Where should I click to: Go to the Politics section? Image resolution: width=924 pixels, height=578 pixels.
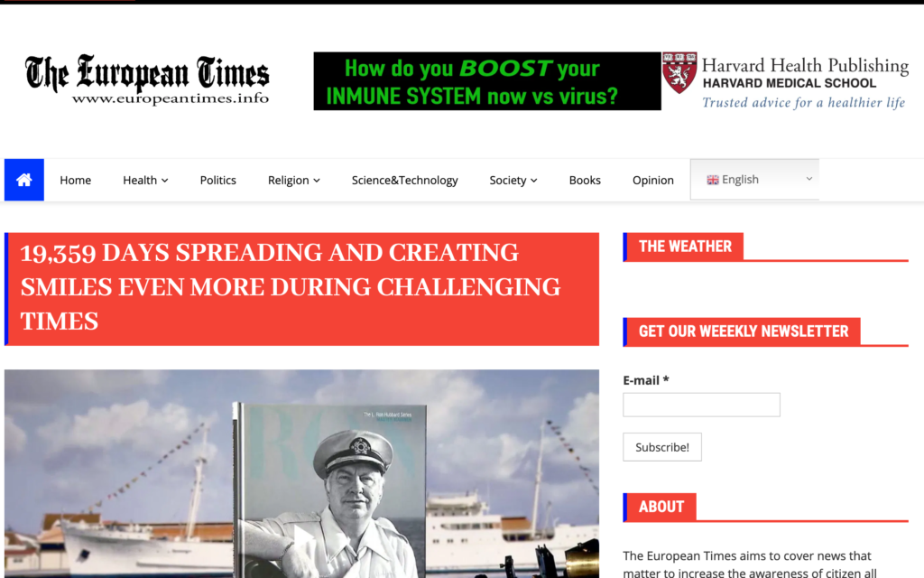(x=218, y=180)
